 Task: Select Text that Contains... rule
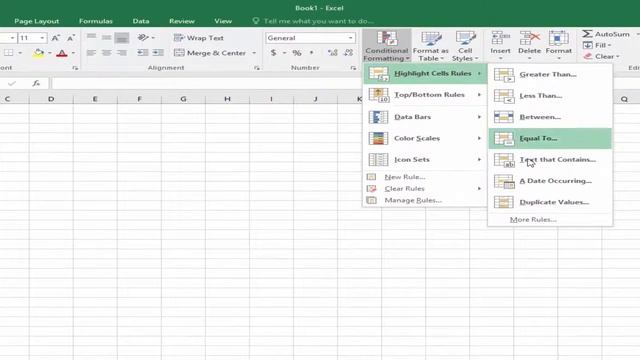550,160
